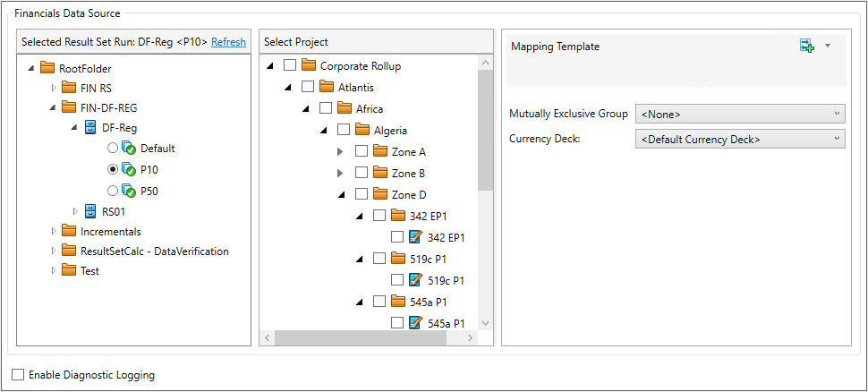Open the Currency Deck dropdown

pyautogui.click(x=740, y=139)
